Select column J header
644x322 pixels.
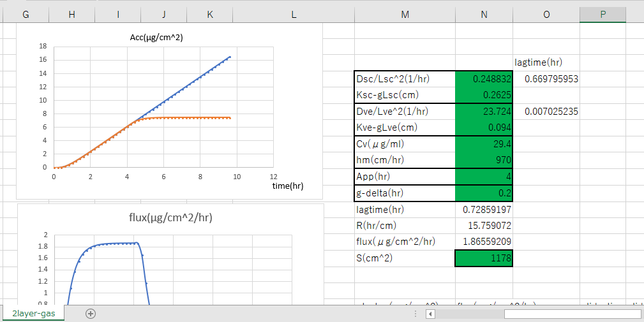click(164, 15)
